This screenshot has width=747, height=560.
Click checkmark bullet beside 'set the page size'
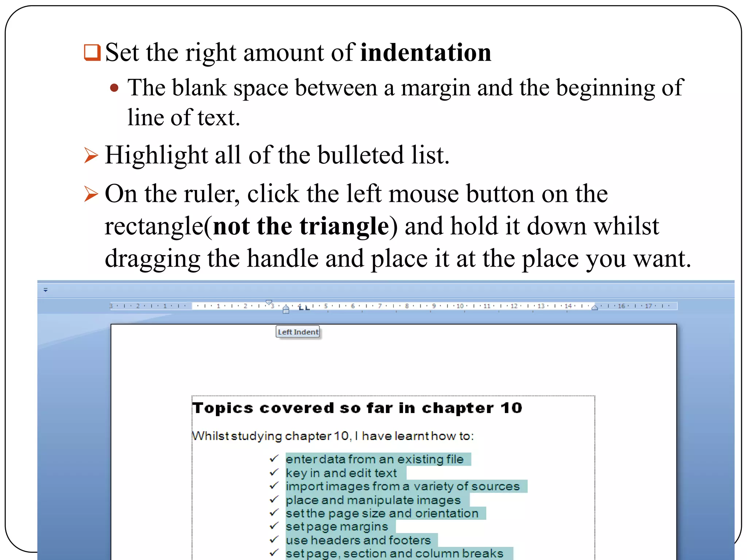coord(274,513)
